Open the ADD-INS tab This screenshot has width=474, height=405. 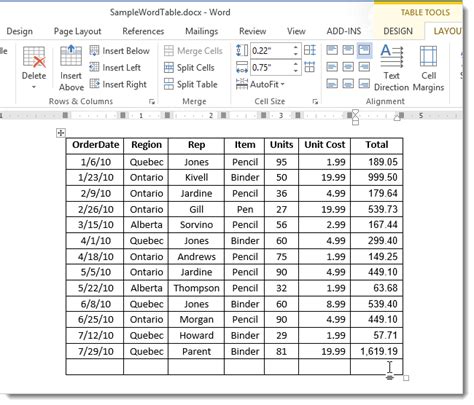(x=344, y=31)
